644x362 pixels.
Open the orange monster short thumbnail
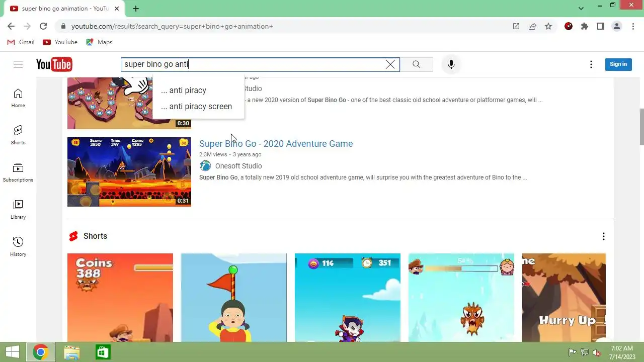(x=461, y=298)
